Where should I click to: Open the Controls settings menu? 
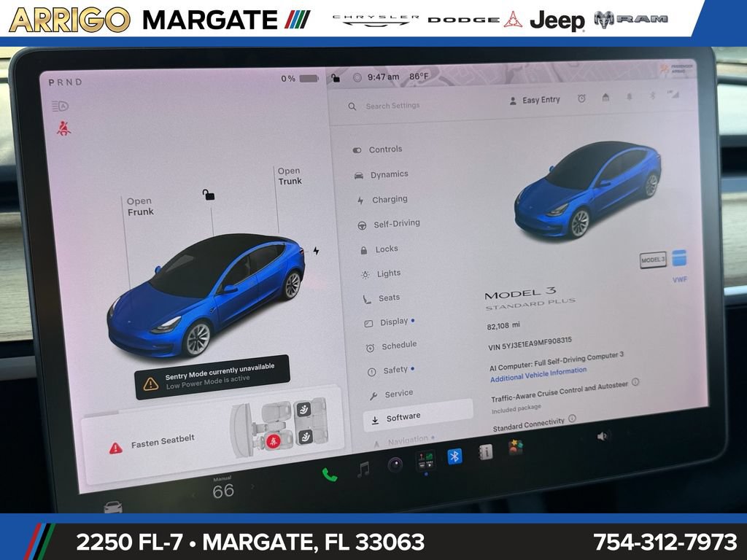pos(377,149)
